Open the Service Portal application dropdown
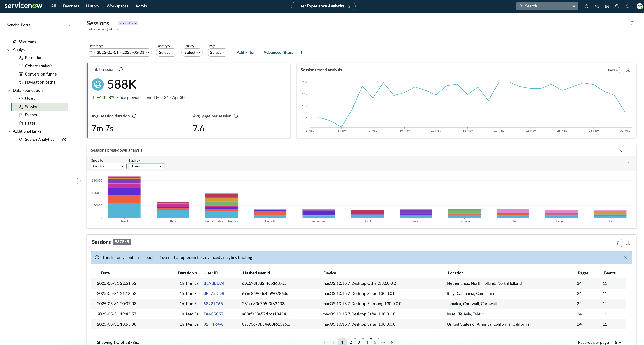The width and height of the screenshot is (644, 345). point(39,25)
